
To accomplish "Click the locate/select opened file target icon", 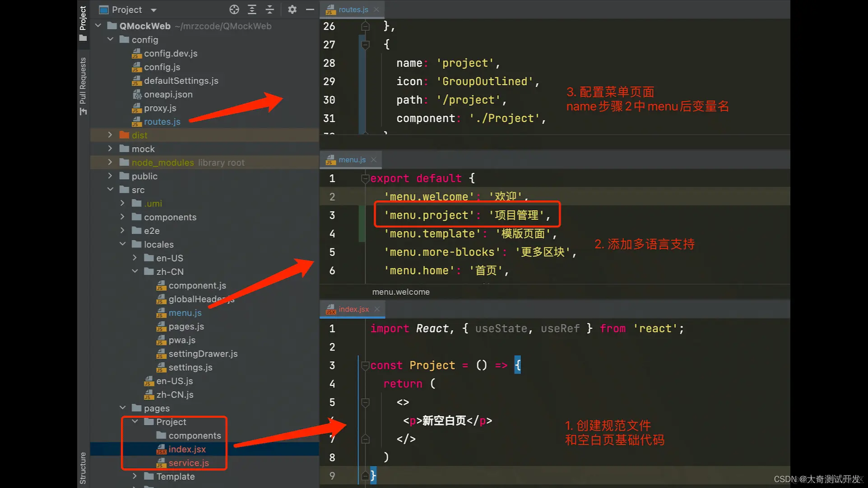I will pos(234,9).
